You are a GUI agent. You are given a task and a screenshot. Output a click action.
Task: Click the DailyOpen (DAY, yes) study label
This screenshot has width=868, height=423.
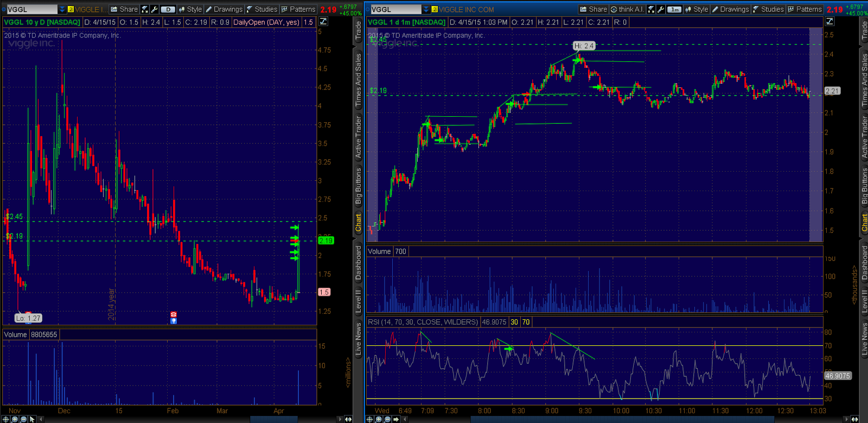(266, 22)
